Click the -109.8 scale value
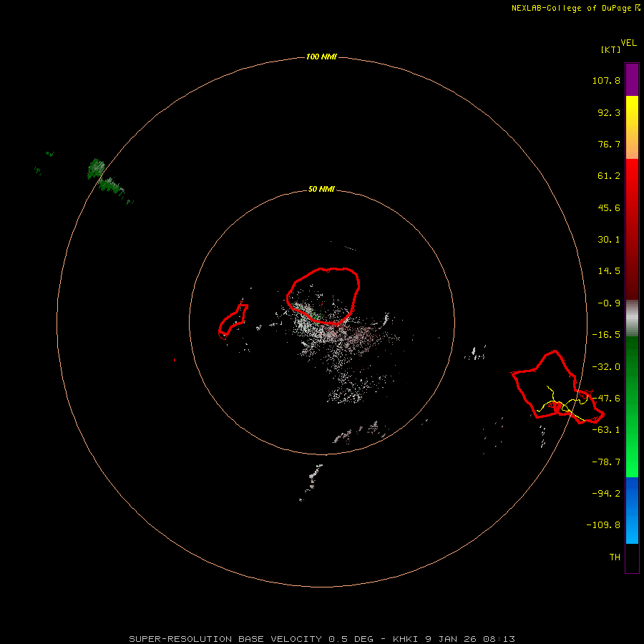 pos(603,525)
